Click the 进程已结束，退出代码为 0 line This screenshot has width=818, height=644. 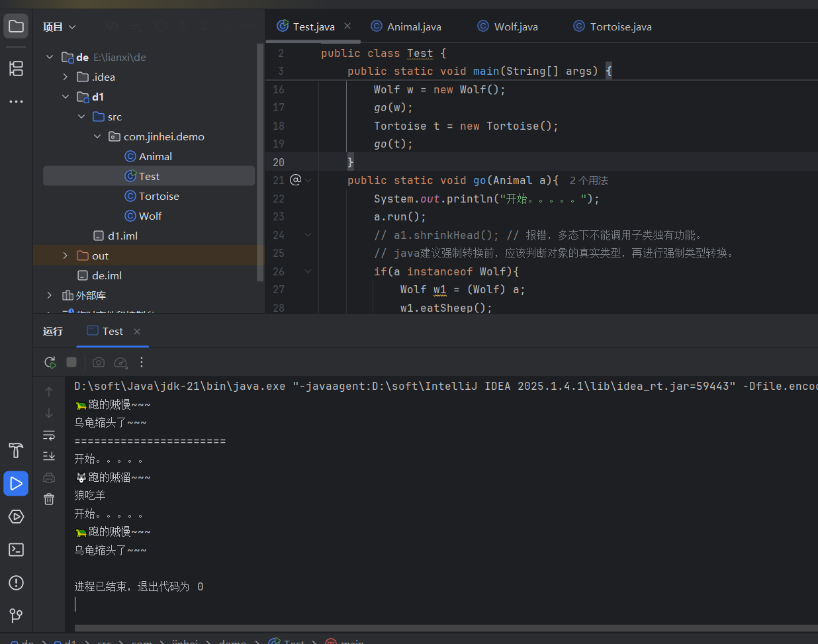139,586
